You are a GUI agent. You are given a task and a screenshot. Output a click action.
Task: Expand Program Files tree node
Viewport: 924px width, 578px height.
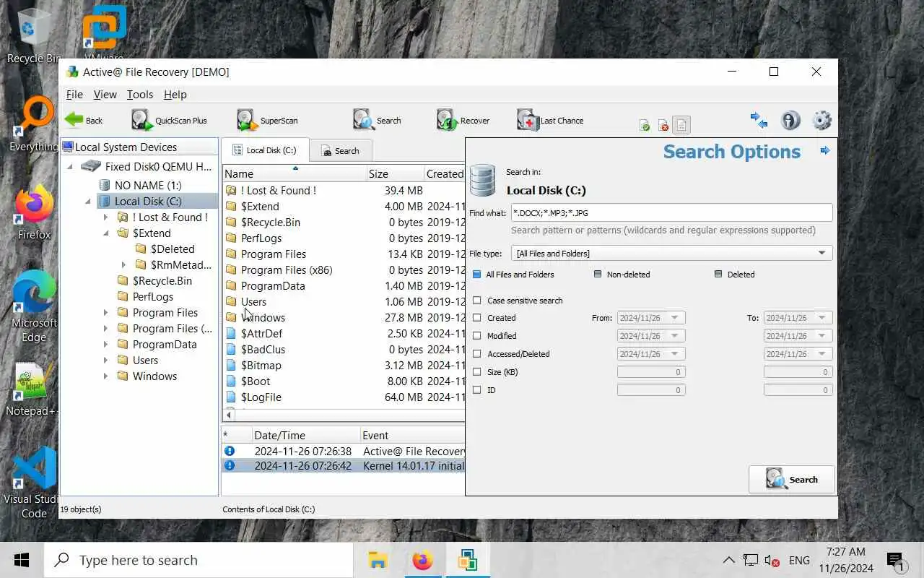coord(105,313)
